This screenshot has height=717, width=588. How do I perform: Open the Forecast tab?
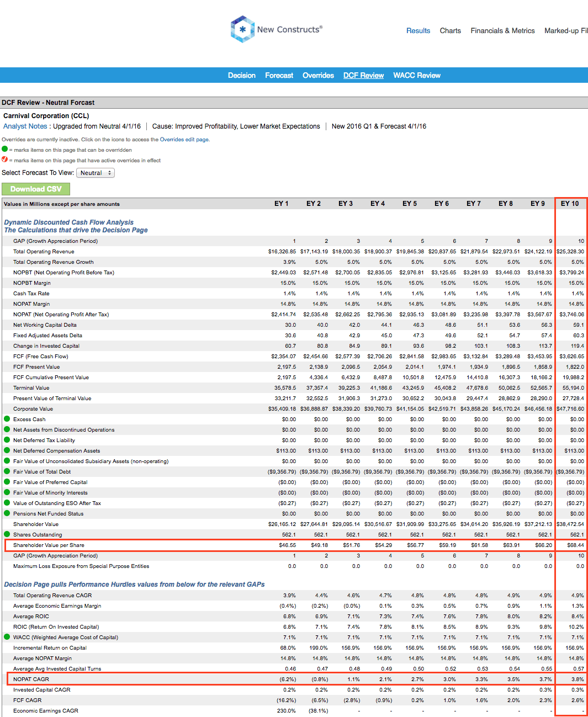tap(279, 76)
